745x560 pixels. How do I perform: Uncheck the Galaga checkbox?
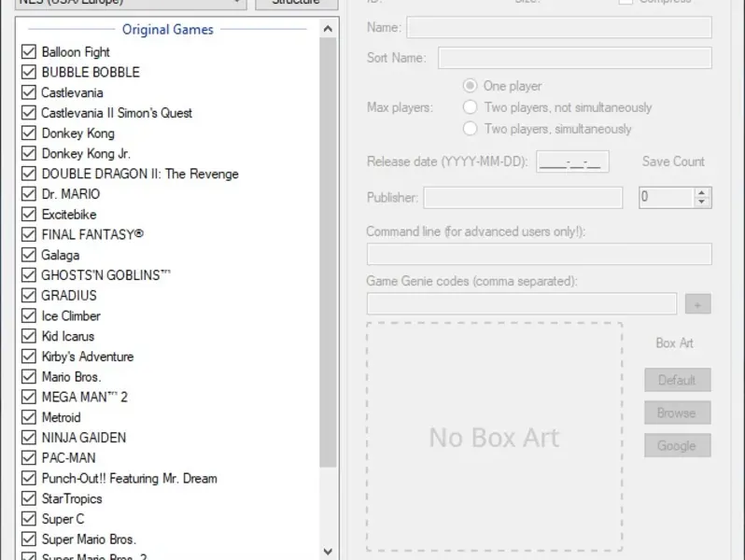[x=29, y=255]
